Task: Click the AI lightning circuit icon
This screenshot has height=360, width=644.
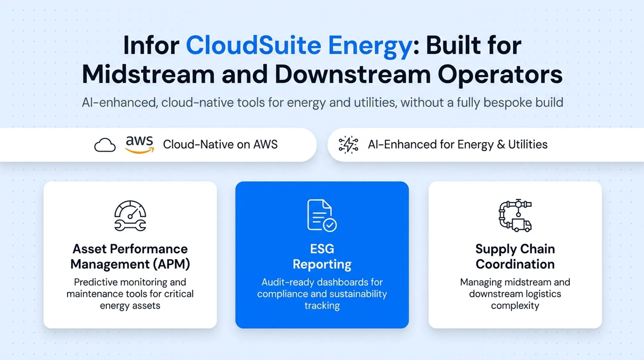Action: [x=348, y=145]
